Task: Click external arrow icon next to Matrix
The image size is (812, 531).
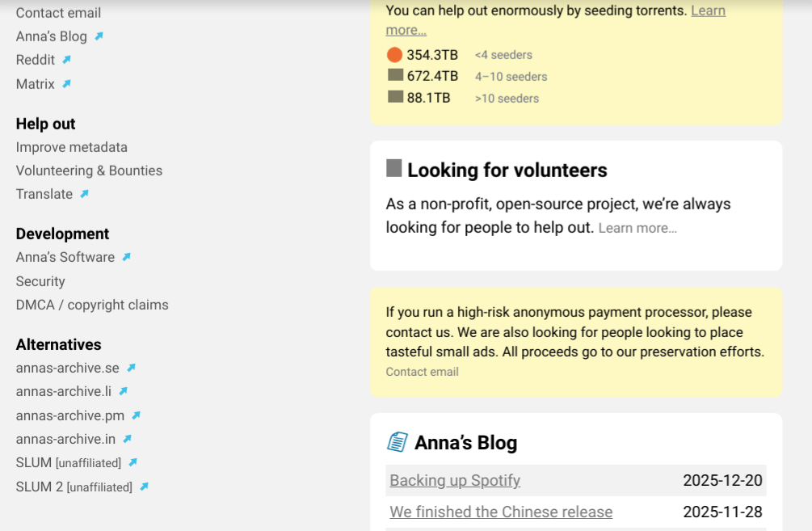Action: coord(67,83)
